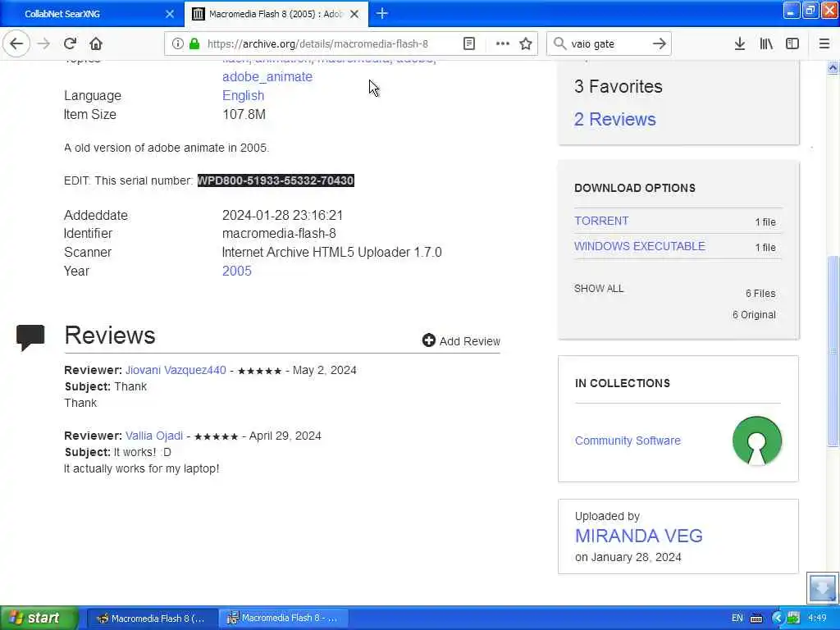Open reviewer Jiovani Vazquez440 profile
This screenshot has width=840, height=630.
[176, 370]
